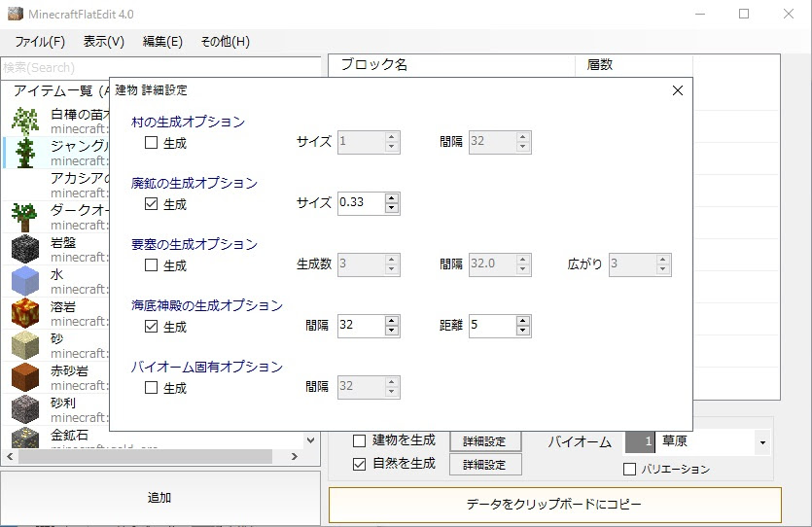Screen dimensions: 812x527
Task: Decrease mineshaft サイズ value with down arrow
Action: pos(392,207)
